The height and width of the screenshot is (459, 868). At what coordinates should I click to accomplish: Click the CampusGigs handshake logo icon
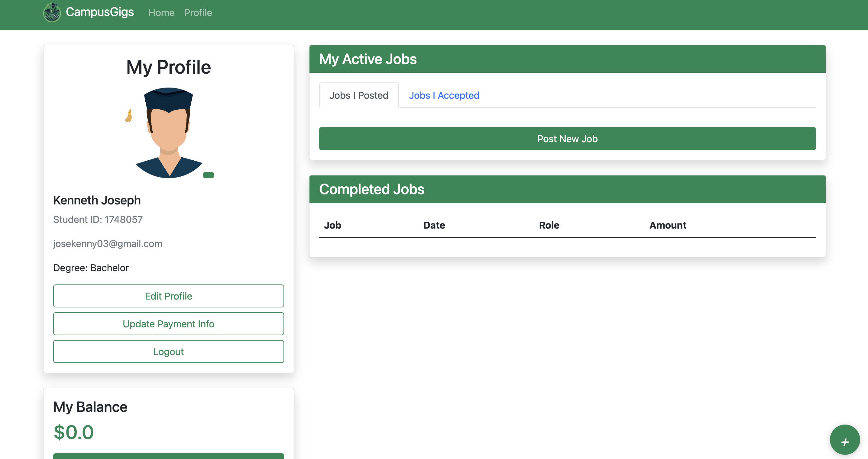click(x=52, y=12)
